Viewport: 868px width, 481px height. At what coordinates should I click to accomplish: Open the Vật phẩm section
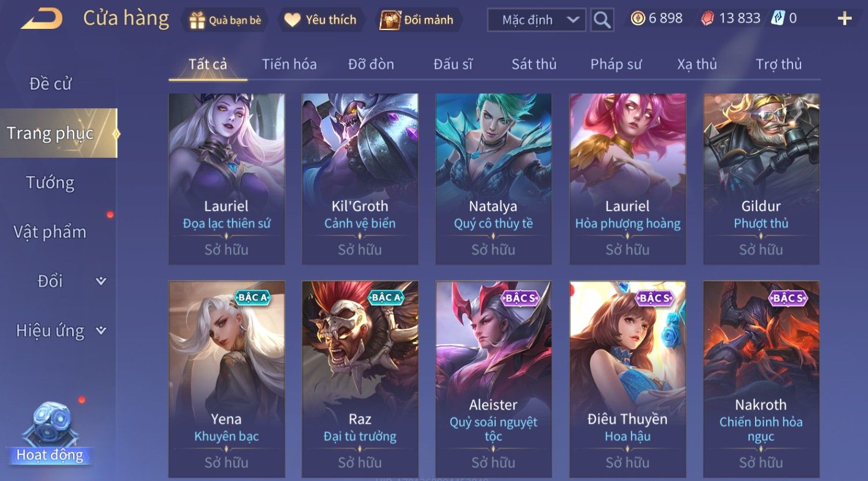click(50, 232)
